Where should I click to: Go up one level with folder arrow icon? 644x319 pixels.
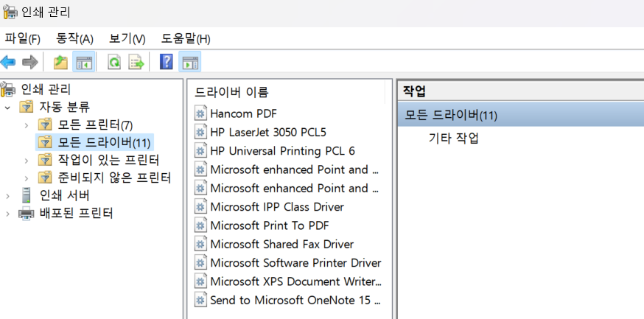click(x=60, y=63)
